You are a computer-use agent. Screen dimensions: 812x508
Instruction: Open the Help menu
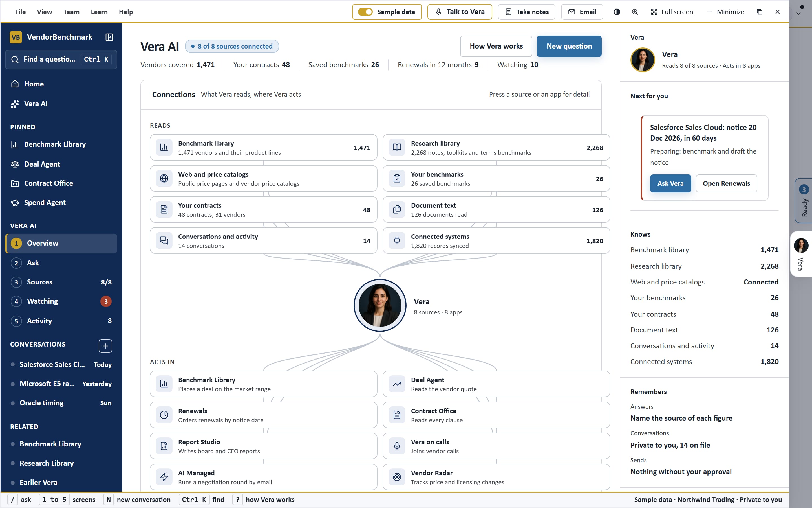tap(126, 12)
